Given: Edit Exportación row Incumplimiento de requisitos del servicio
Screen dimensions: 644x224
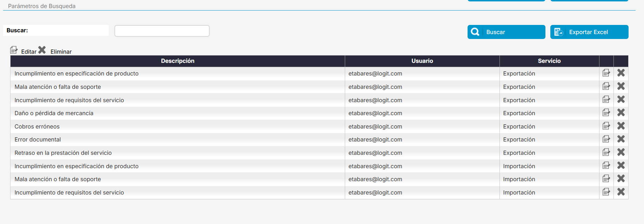Looking at the screenshot, I should tap(606, 100).
